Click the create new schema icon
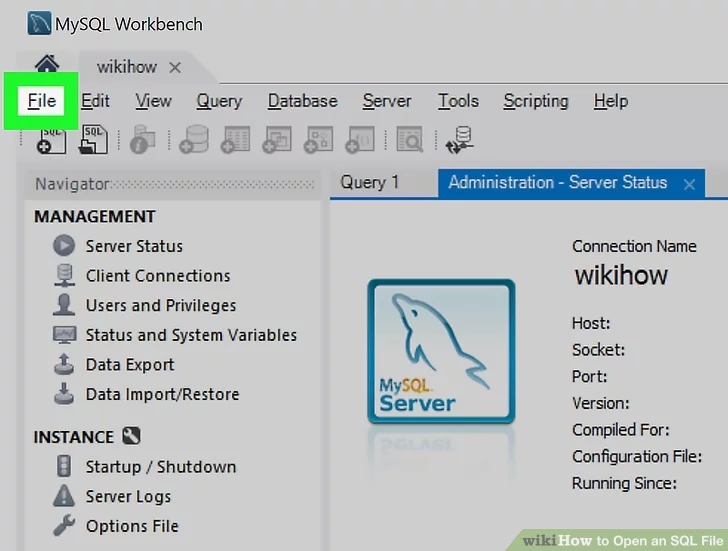Screen dimensions: 728x551 pyautogui.click(x=193, y=140)
